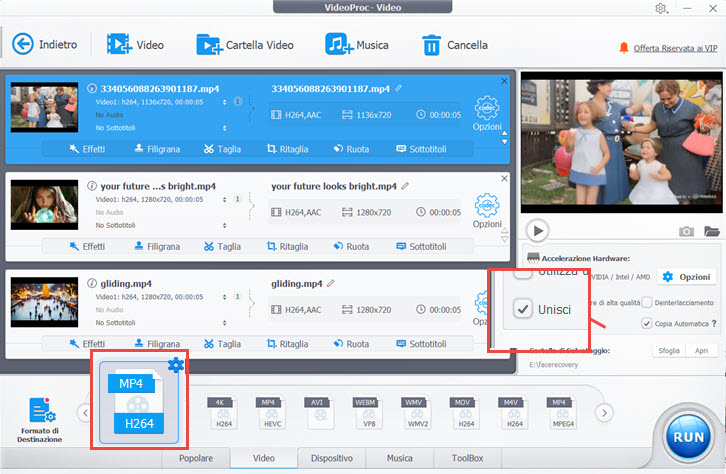This screenshot has width=726, height=474.
Task: Select the AVI format
Action: pyautogui.click(x=320, y=412)
